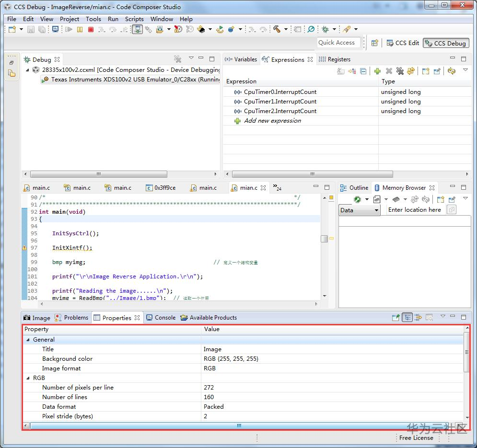Open the Scripts menu
This screenshot has width=477, height=448.
click(134, 19)
